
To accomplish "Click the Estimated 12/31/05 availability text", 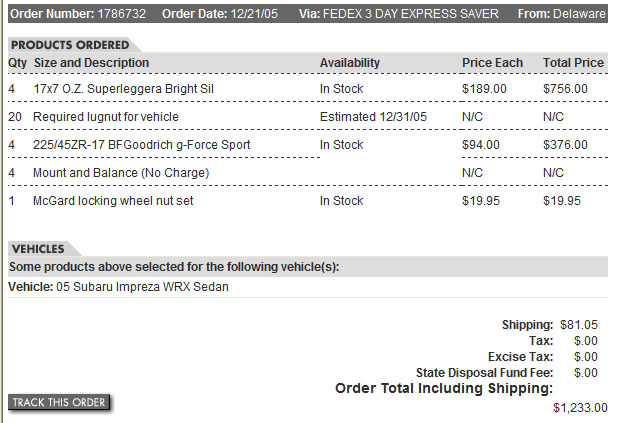I will coord(373,117).
